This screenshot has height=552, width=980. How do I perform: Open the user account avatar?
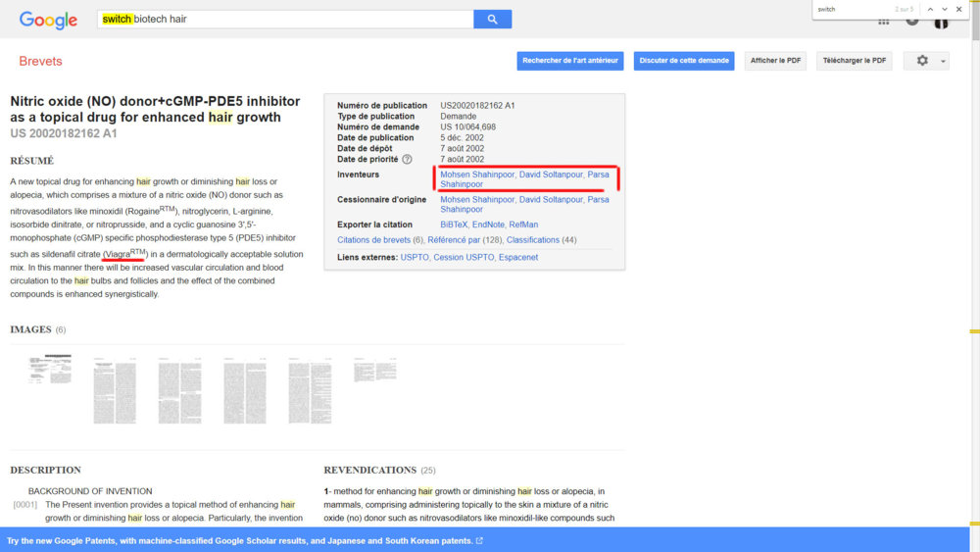[941, 22]
